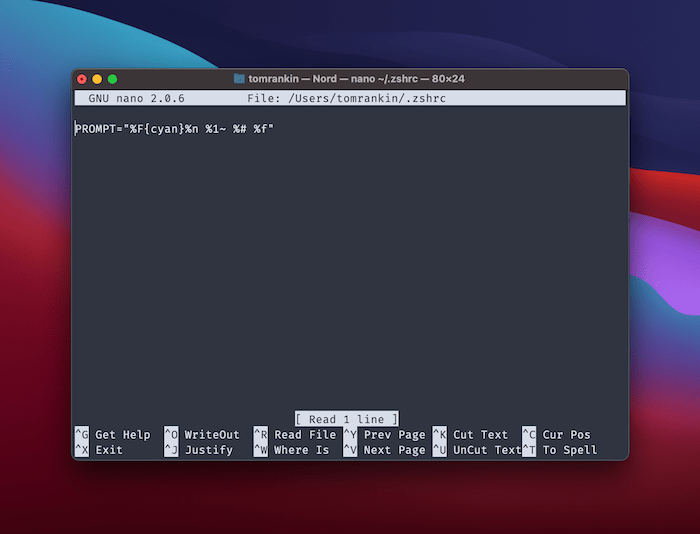The image size is (700, 534).
Task: Click the ^G key hint
Action: pos(82,434)
